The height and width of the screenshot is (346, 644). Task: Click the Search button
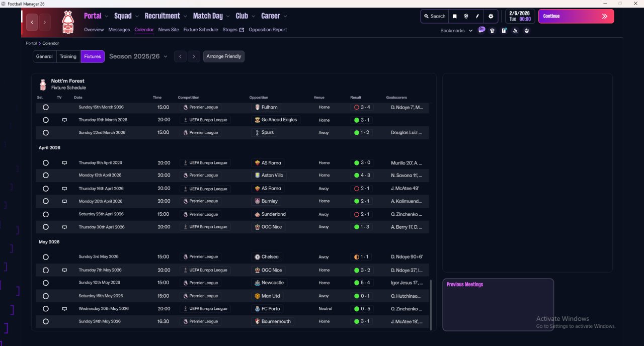tap(434, 16)
